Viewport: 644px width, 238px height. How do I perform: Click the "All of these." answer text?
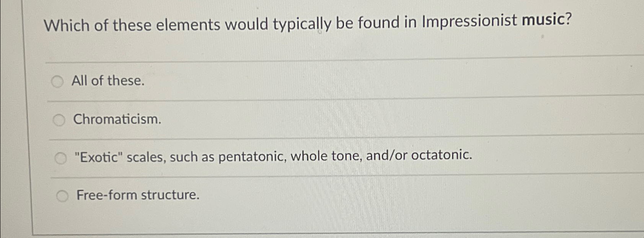point(108,81)
